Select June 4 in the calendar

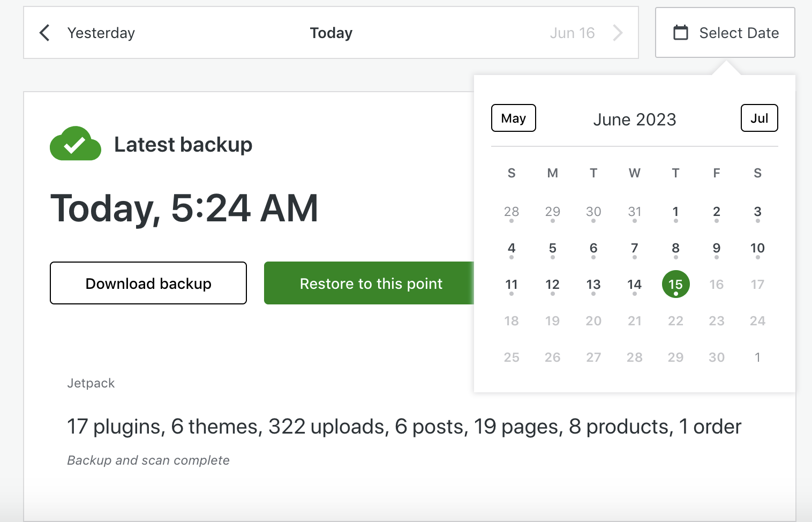512,248
